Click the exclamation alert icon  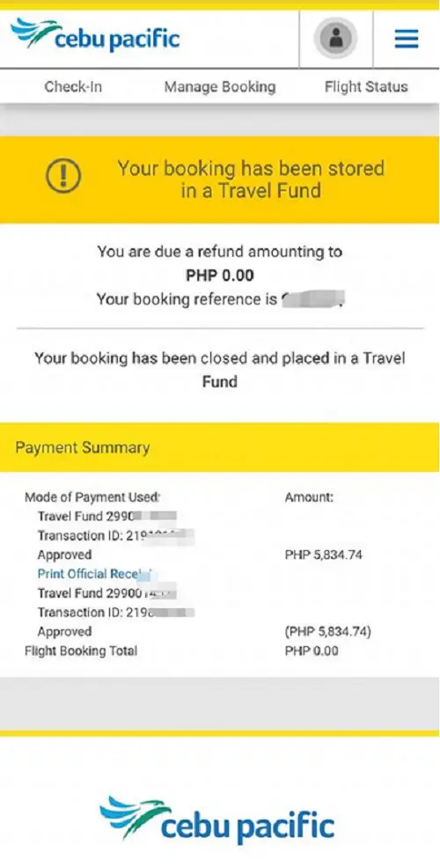point(63,175)
